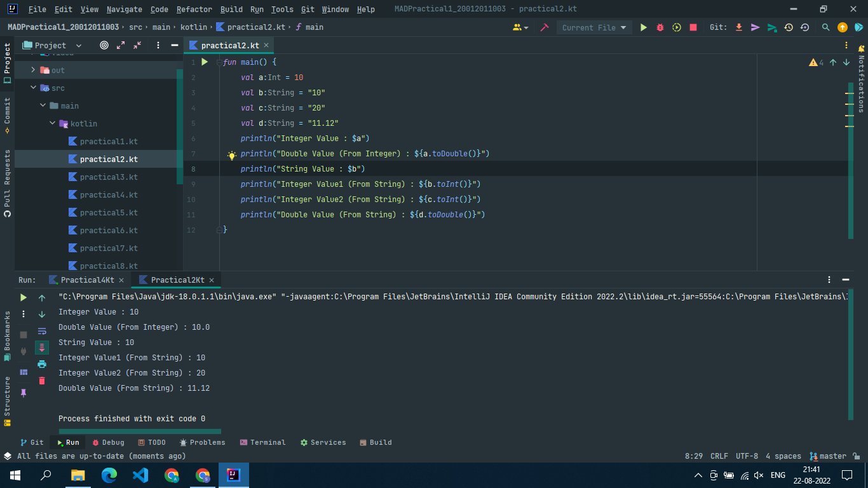Collapse the kotlin folder
This screenshot has height=488, width=868.
coord(53,123)
